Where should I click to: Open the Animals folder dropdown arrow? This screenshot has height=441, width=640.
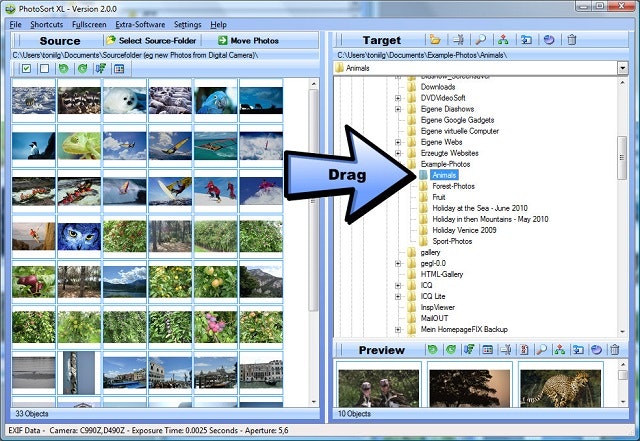coord(622,68)
